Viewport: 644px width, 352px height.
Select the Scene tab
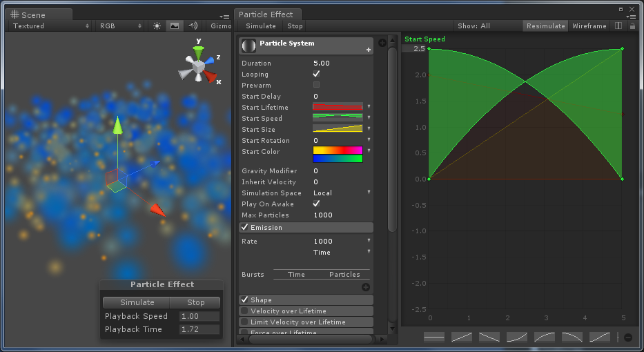[39, 14]
